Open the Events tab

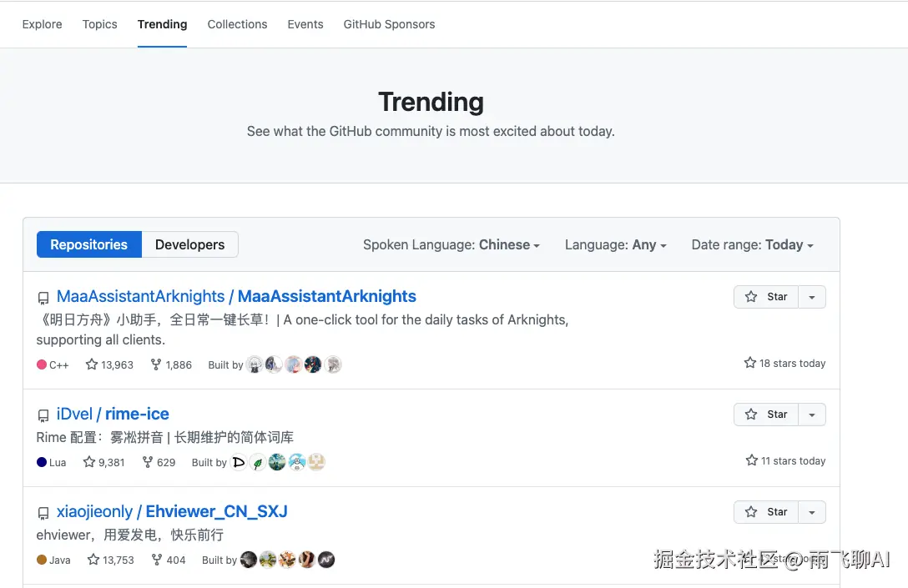[305, 24]
